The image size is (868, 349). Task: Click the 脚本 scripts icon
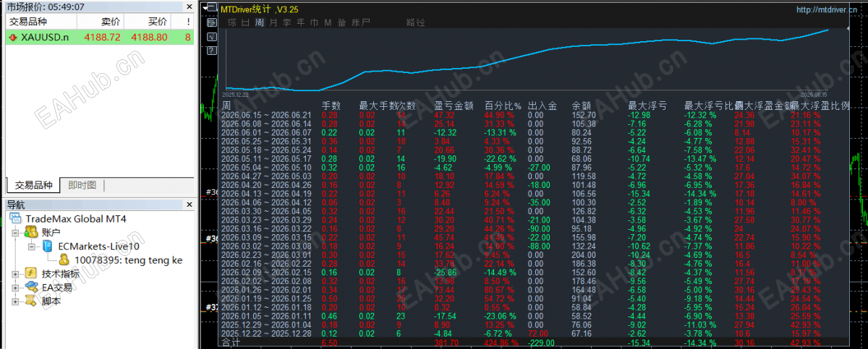pos(31,301)
